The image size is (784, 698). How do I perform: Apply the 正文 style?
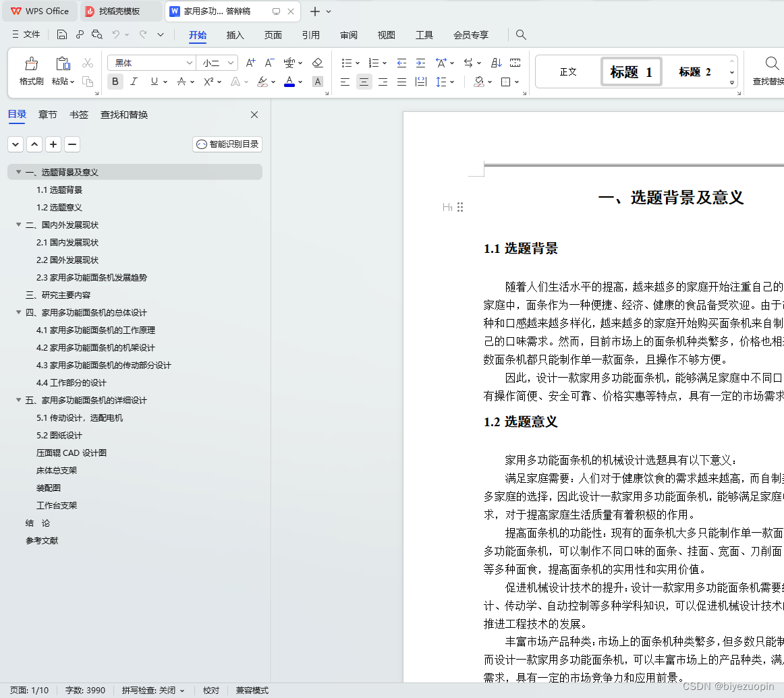point(568,72)
